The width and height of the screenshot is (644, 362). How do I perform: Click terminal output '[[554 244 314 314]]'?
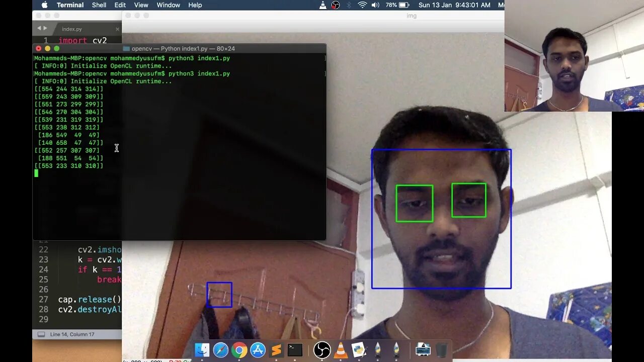69,89
